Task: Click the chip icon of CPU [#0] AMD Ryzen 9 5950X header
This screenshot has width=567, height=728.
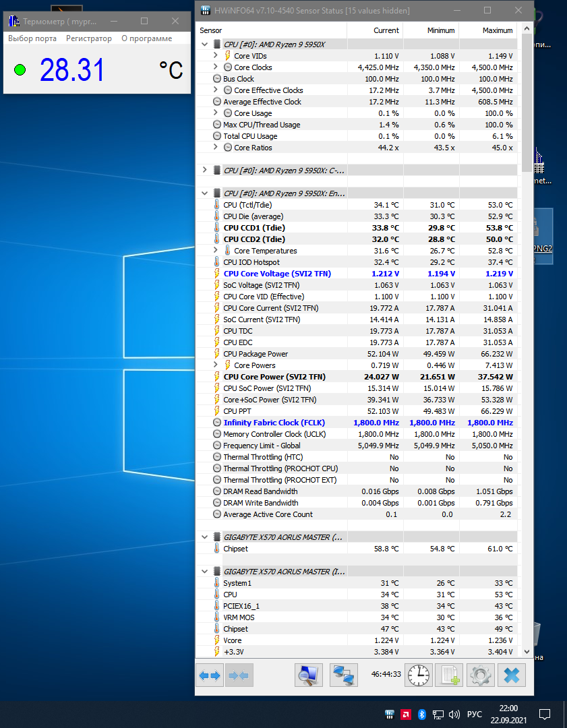Action: point(216,44)
